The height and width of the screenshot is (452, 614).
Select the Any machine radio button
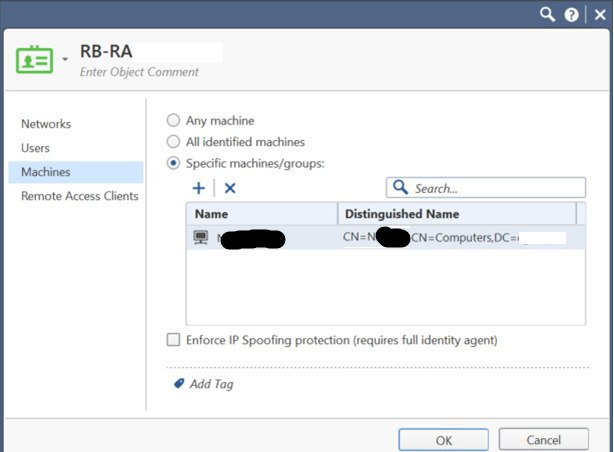[x=173, y=121]
